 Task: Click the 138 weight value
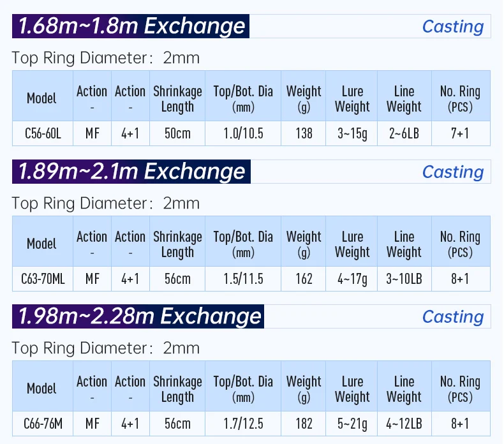(x=304, y=133)
